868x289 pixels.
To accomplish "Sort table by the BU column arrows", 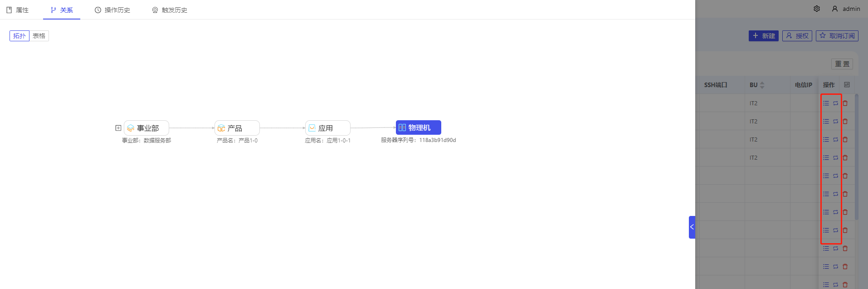I will (x=762, y=85).
